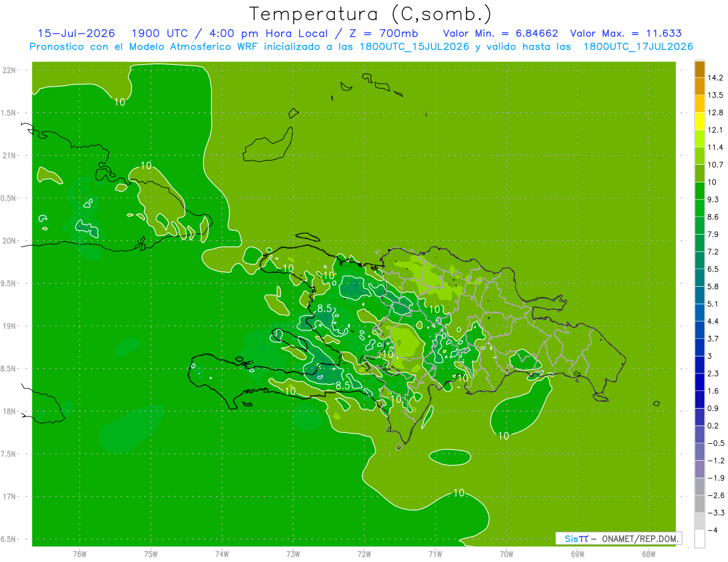The height and width of the screenshot is (562, 728).
Task: Click the "Temperatura (C,somb.)" chart title
Action: (x=370, y=14)
